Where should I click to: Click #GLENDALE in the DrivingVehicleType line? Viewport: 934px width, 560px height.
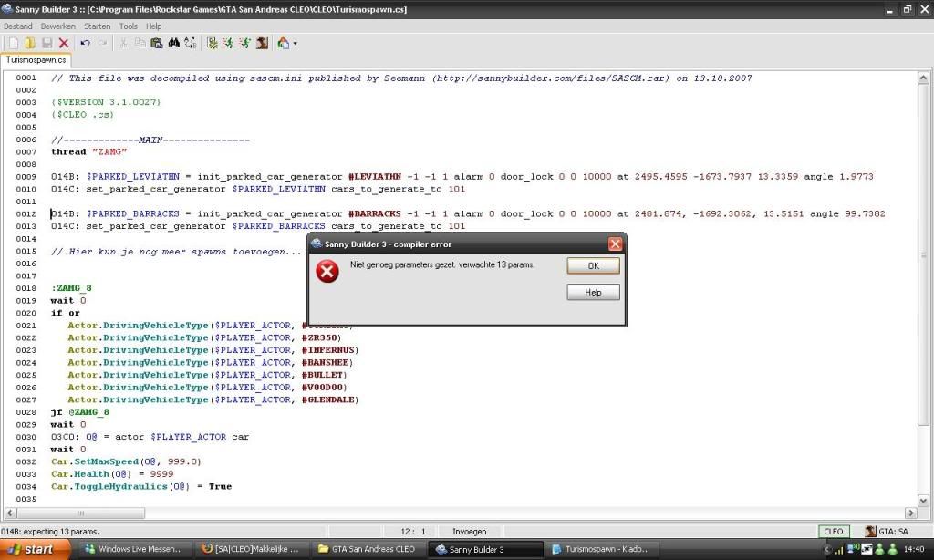[330, 399]
